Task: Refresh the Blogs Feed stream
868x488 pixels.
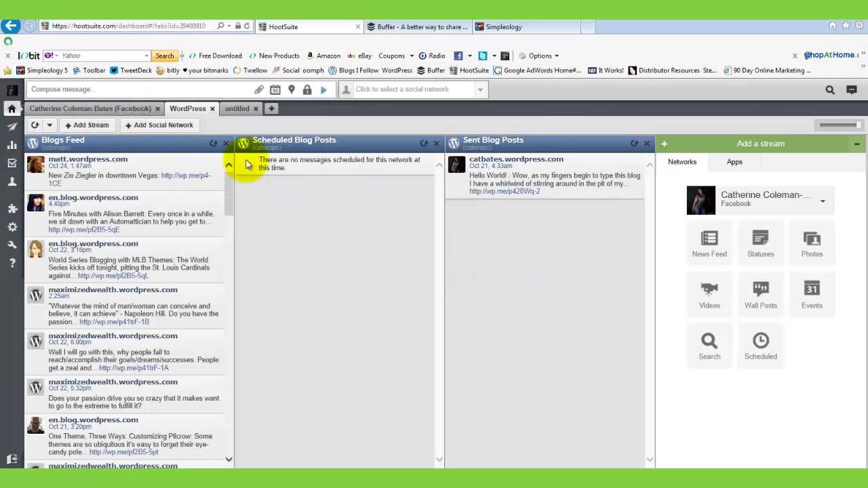Action: tap(213, 143)
